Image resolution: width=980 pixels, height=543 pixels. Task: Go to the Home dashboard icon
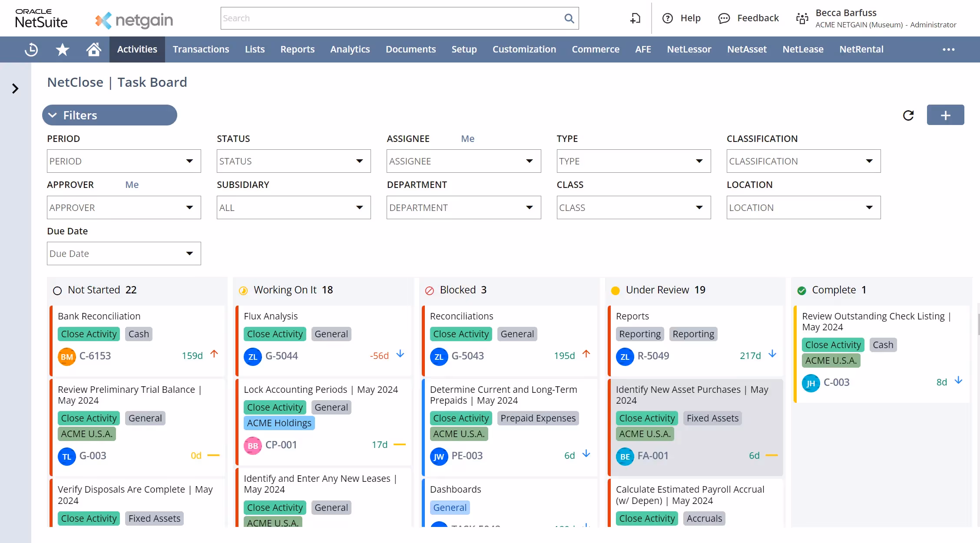[x=94, y=49]
